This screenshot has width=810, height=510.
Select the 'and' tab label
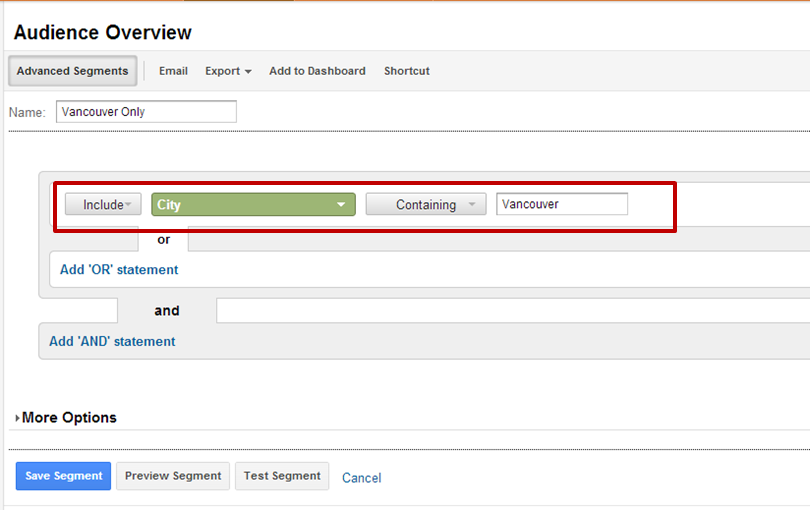click(x=167, y=311)
